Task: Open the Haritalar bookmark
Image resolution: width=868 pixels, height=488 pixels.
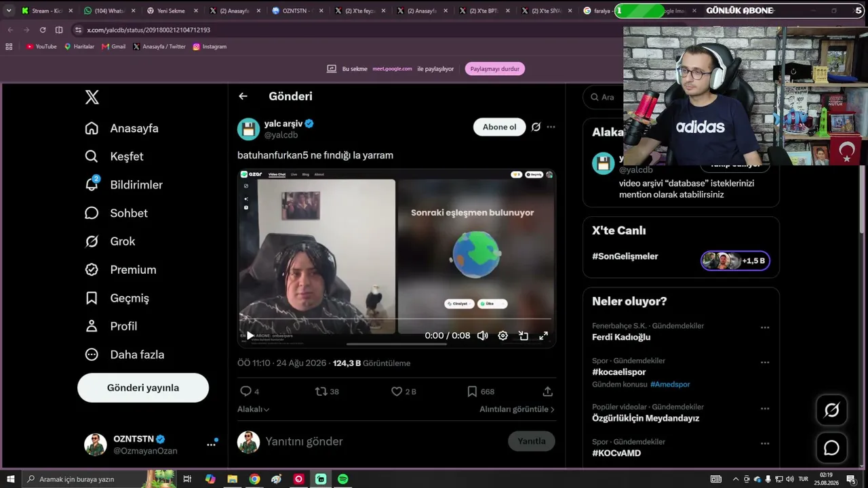Action: click(x=79, y=47)
